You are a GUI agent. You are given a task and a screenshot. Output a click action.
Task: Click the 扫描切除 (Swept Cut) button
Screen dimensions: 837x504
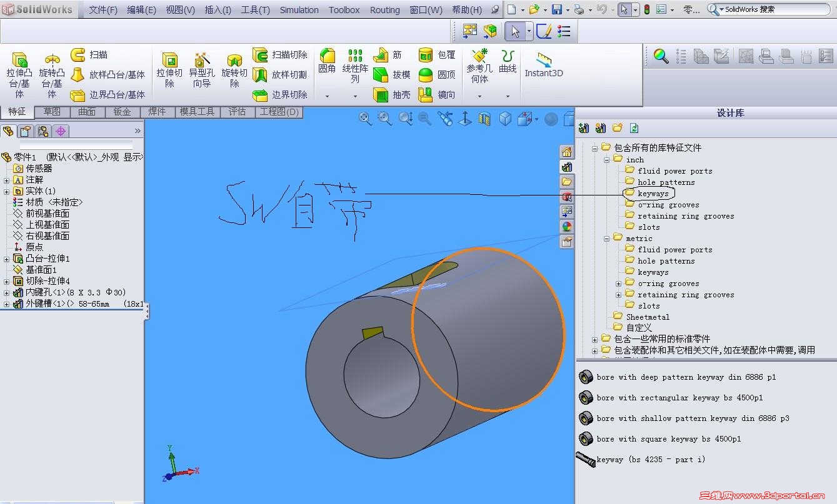[x=280, y=55]
